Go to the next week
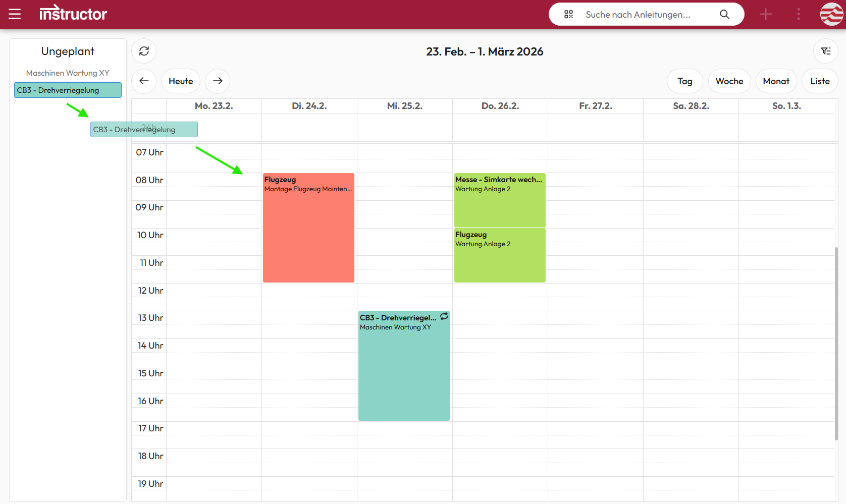 click(218, 81)
